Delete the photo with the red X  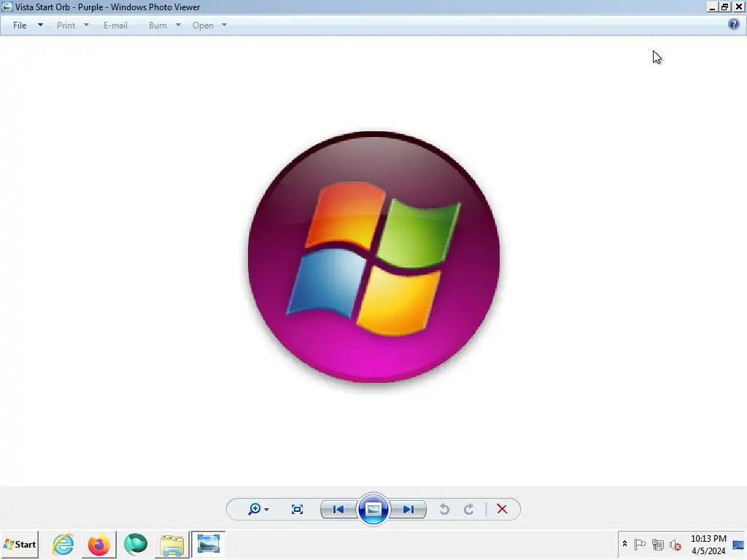pos(502,509)
